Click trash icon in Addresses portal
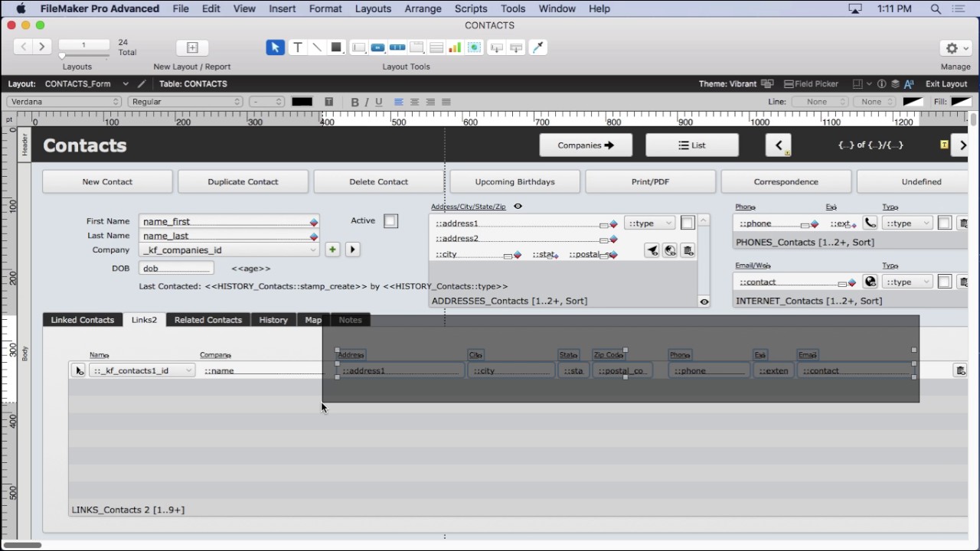The image size is (980, 551). (x=688, y=251)
